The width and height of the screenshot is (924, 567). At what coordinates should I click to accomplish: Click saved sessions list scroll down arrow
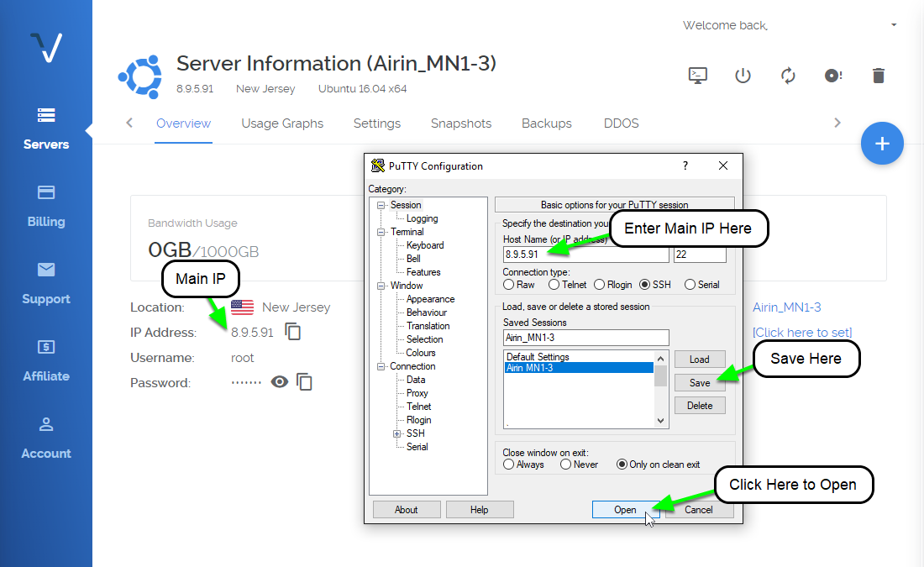tap(660, 421)
